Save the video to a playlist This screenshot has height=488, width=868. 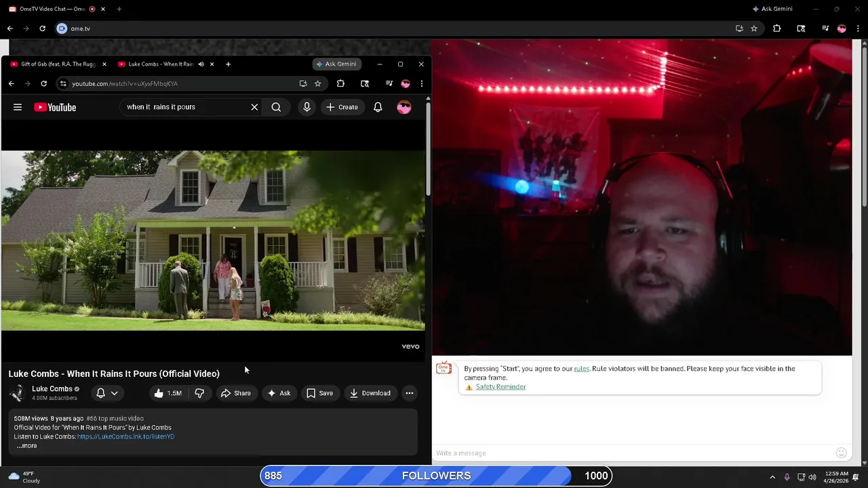tap(319, 393)
